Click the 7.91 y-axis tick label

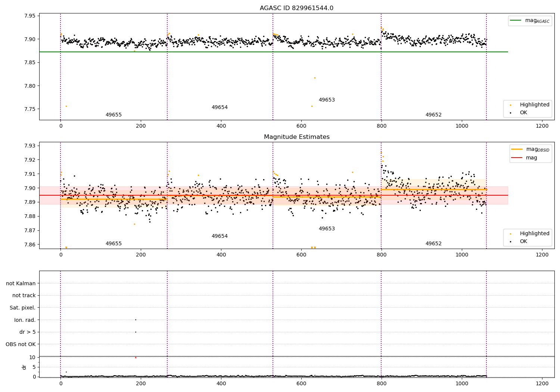[x=29, y=174]
